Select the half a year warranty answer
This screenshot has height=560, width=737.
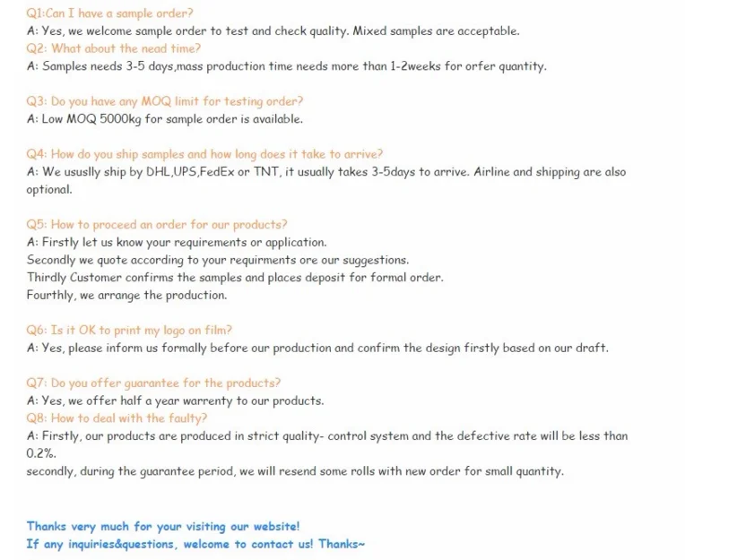[175, 401]
